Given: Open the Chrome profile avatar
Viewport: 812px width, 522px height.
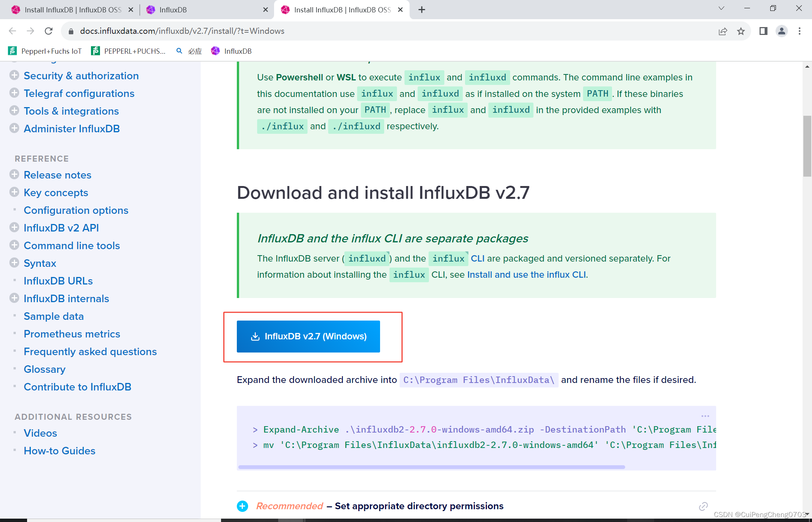Looking at the screenshot, I should 782,31.
